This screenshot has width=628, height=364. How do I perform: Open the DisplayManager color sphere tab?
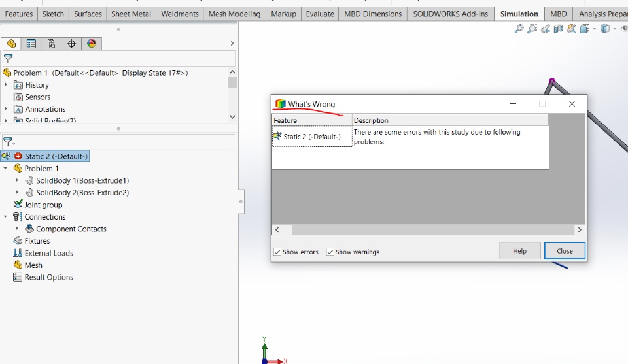[92, 44]
